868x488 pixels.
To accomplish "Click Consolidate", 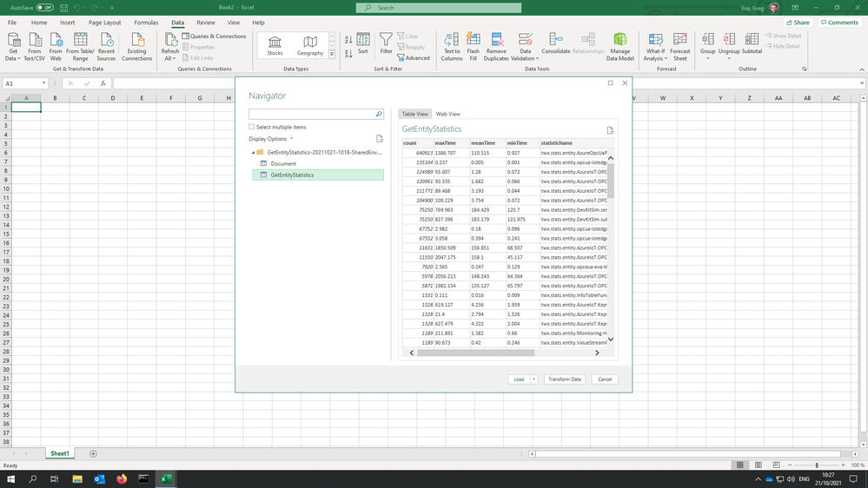I will [x=556, y=43].
